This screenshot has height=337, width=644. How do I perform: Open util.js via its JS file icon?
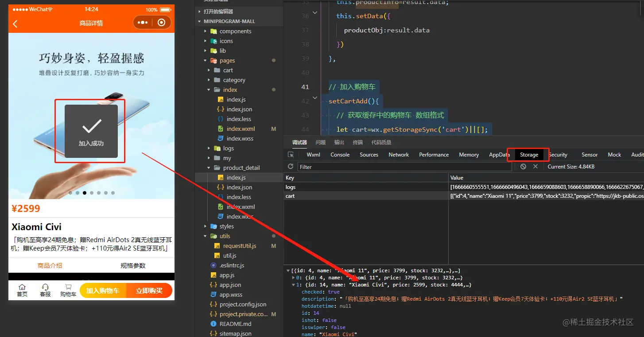217,255
